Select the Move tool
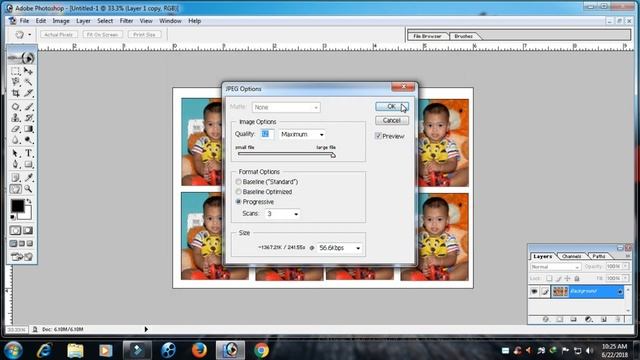 pos(28,71)
